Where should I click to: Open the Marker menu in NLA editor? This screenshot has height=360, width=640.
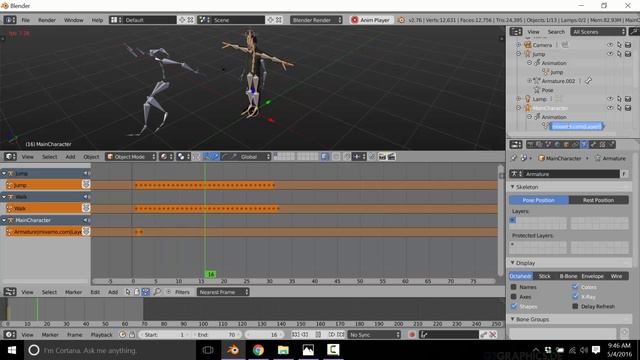[73, 292]
